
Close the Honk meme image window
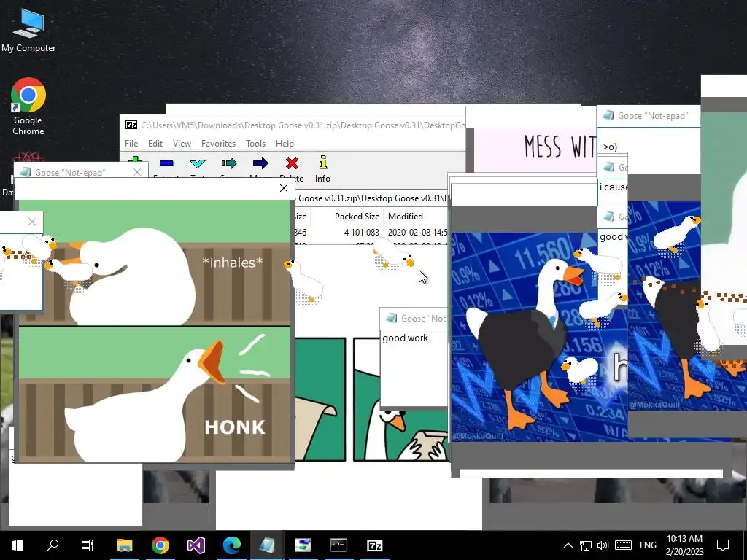click(x=284, y=188)
